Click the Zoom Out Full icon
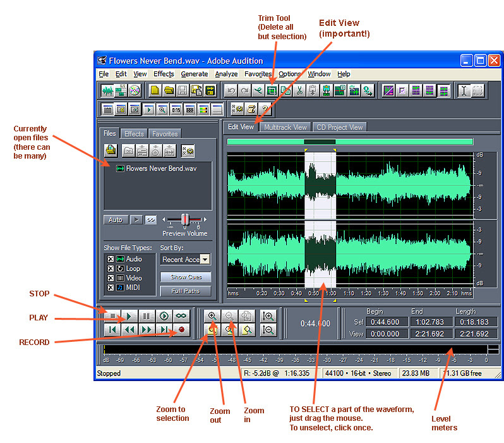 coord(247,316)
